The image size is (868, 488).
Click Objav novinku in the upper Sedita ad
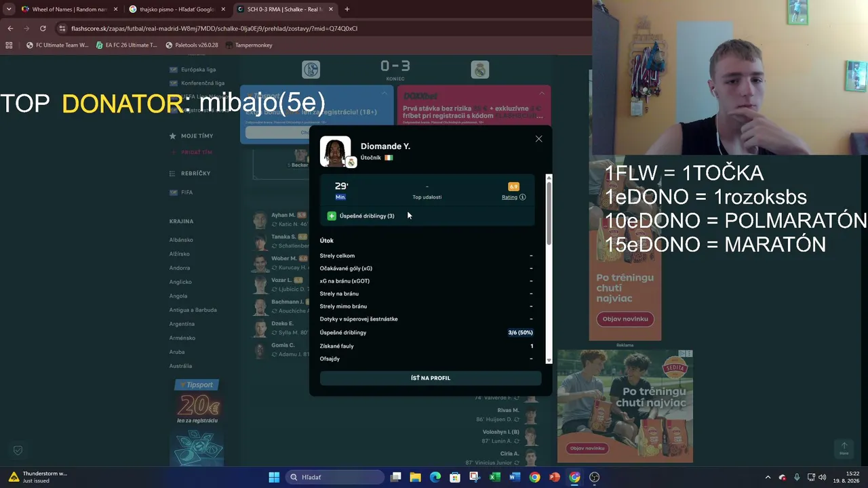[625, 319]
